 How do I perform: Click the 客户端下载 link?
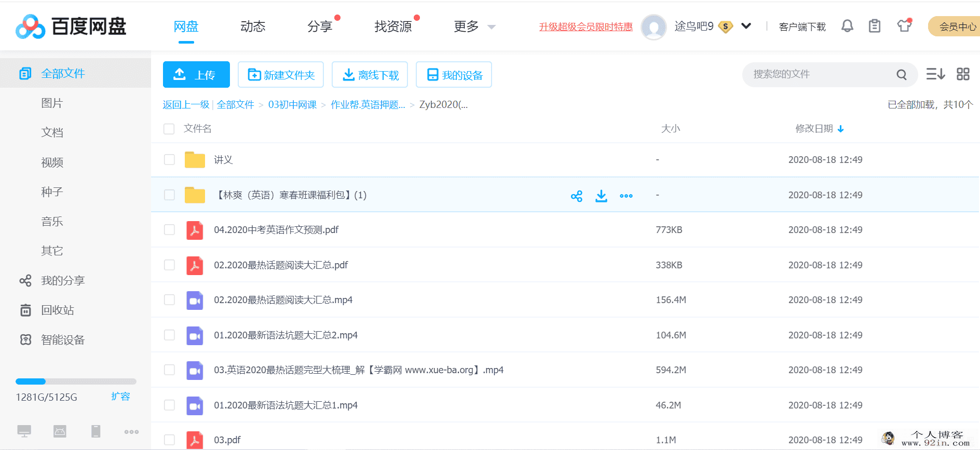point(802,26)
